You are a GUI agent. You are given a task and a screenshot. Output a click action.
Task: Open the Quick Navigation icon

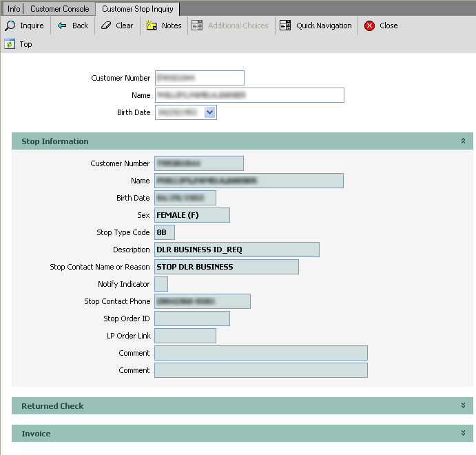pos(285,26)
